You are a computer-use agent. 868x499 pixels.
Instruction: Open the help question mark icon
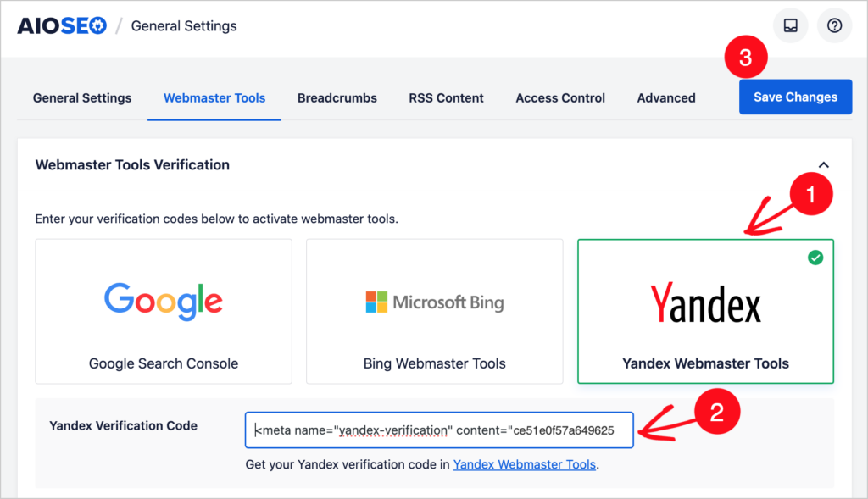click(x=834, y=25)
